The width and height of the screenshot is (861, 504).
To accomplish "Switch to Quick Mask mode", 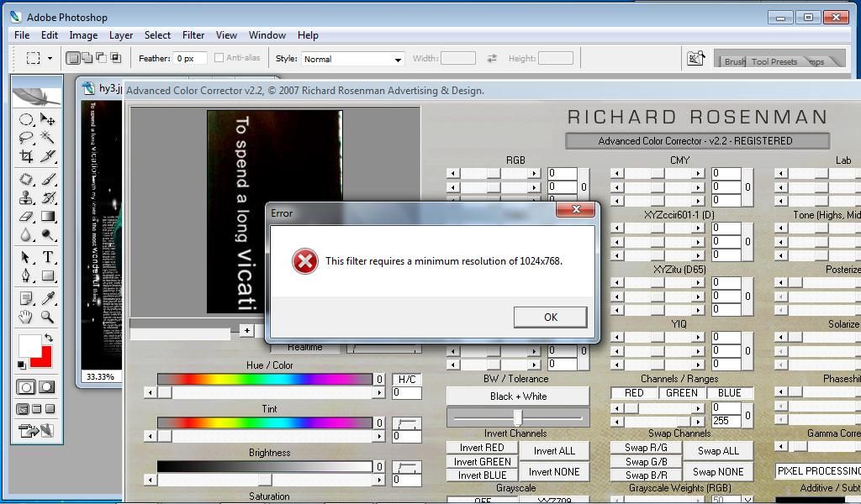I will tap(47, 387).
